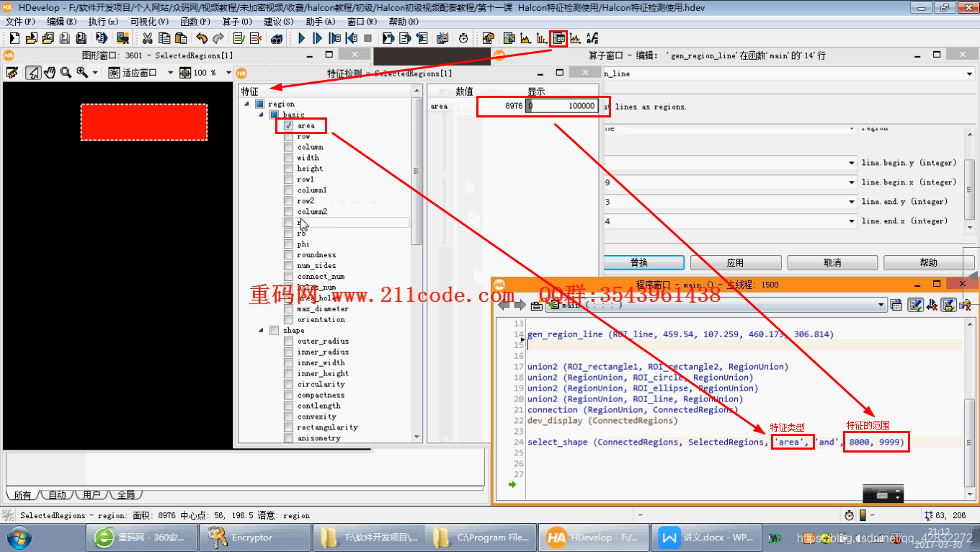This screenshot has width=980, height=552.
Task: Click line 24 select_shape in program
Action: click(x=716, y=442)
